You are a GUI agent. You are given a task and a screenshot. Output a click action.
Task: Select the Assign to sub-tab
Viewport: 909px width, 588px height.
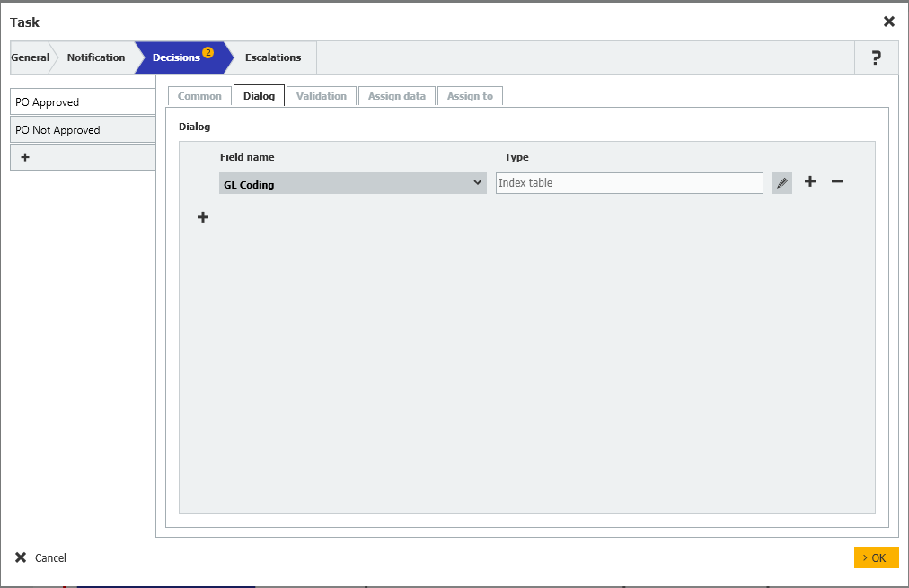tap(470, 96)
